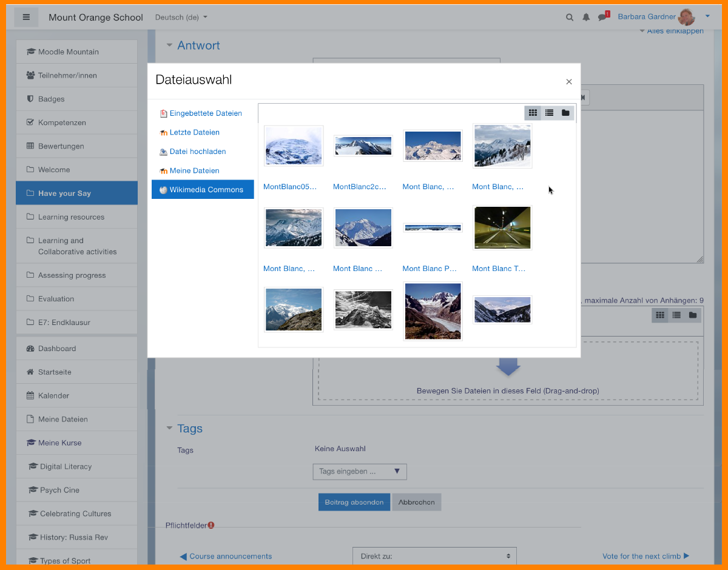Open the messages speech bubble icon
The width and height of the screenshot is (728, 570).
coord(602,18)
